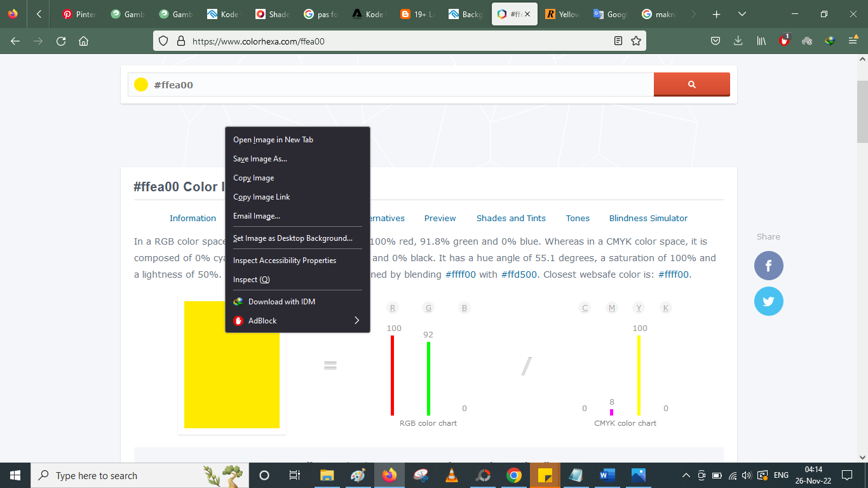Expand AdBlock submenu arrow
868x488 pixels.
[x=356, y=320]
